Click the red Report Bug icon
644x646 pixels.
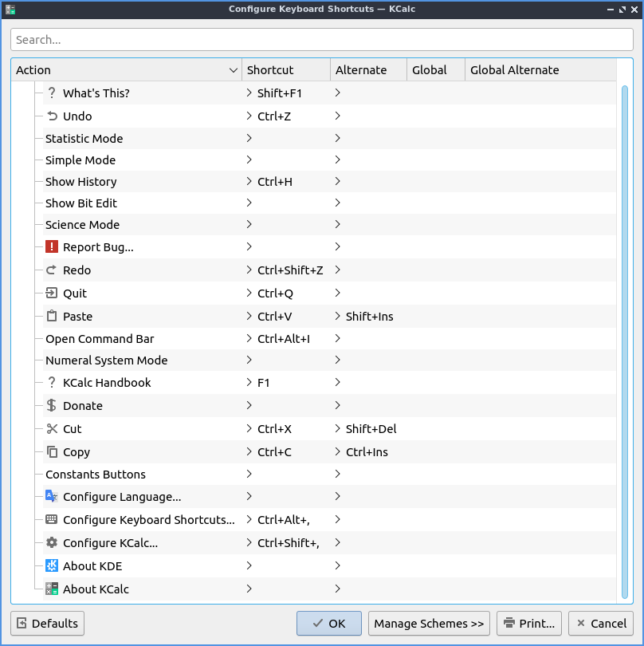tap(53, 247)
